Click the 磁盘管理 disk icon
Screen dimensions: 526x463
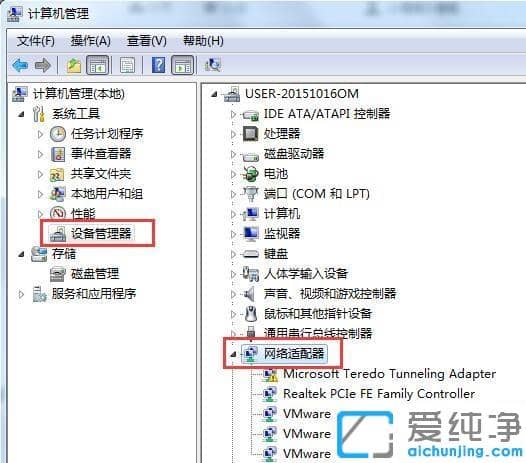pyautogui.click(x=57, y=274)
